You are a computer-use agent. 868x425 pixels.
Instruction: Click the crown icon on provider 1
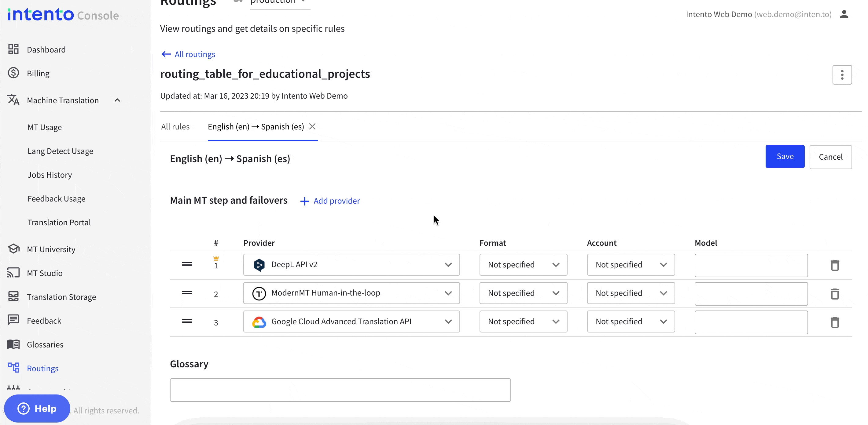[x=216, y=258]
